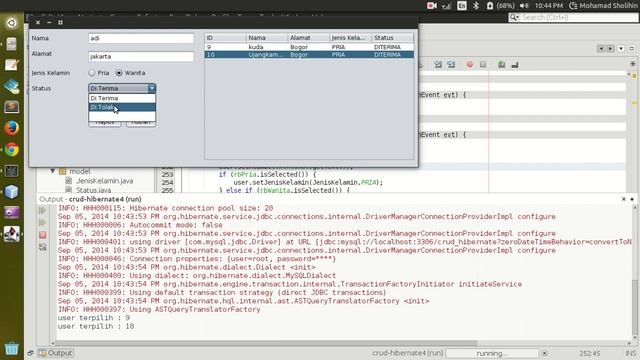Click the line number 254 in gutter
Screen dimensions: 640x360
(167, 182)
